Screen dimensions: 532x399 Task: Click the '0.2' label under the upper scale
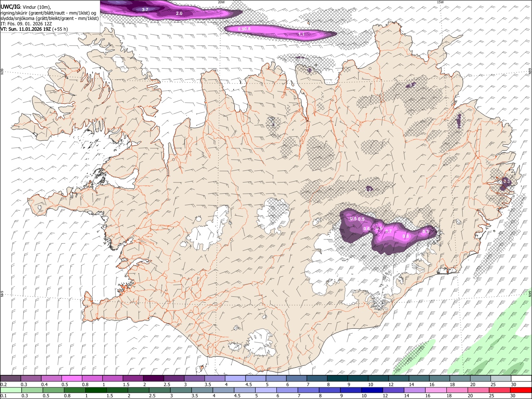tap(4, 384)
